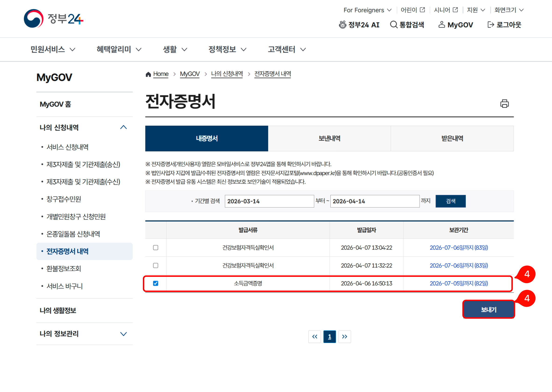Uncheck the 소득금액증명 row checkbox

coord(156,283)
